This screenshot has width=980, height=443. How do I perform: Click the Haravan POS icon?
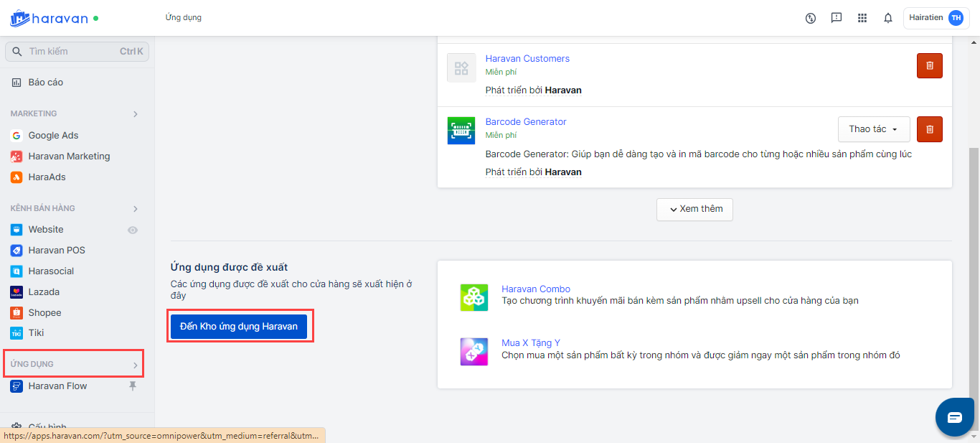(x=17, y=251)
